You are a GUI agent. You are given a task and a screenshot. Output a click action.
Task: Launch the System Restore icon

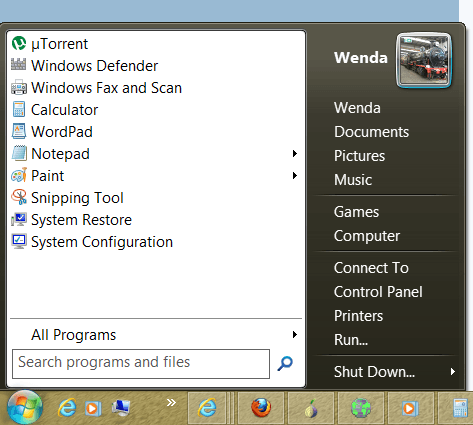(x=19, y=219)
